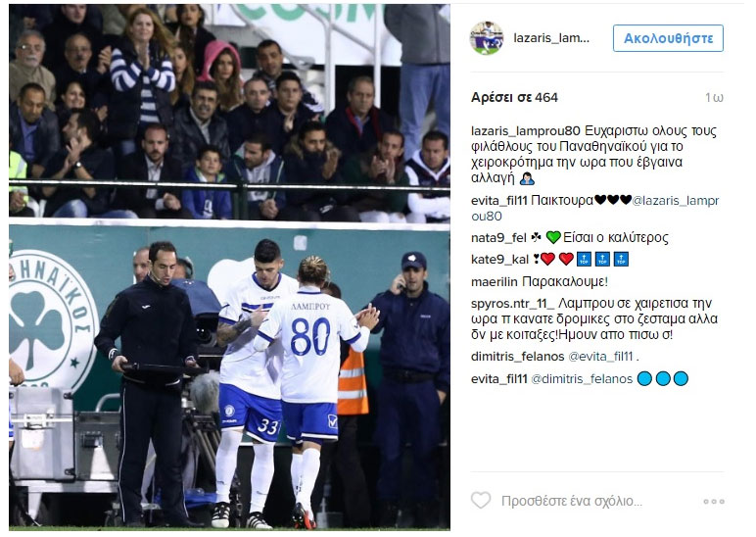
Task: Open spyros.ntr_11_ commenter profile
Action: [512, 304]
